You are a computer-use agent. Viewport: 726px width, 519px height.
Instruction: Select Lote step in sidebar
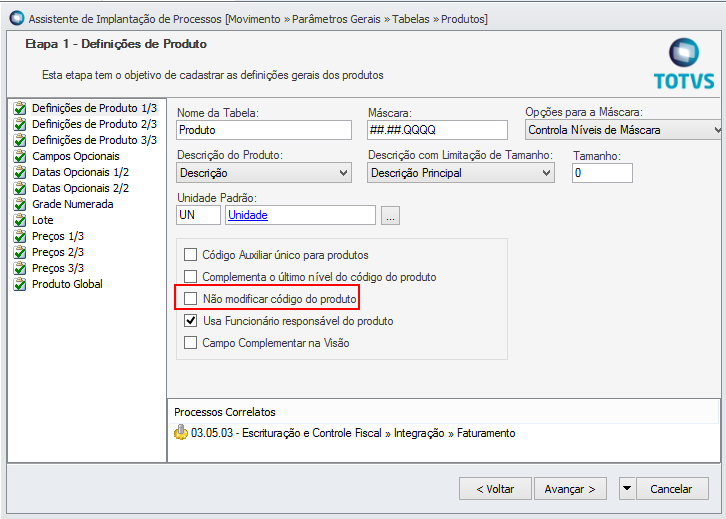[x=43, y=220]
